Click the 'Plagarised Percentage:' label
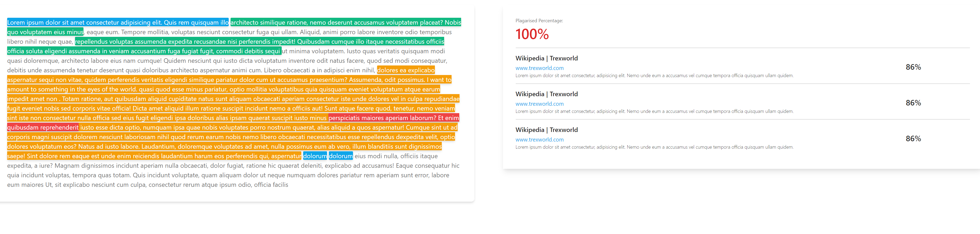The height and width of the screenshot is (234, 980). coord(539,21)
